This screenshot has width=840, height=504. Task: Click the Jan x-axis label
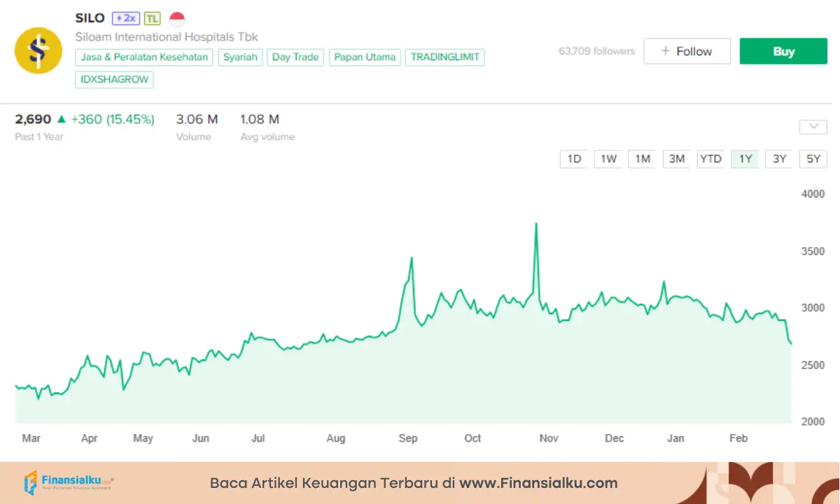(x=675, y=438)
